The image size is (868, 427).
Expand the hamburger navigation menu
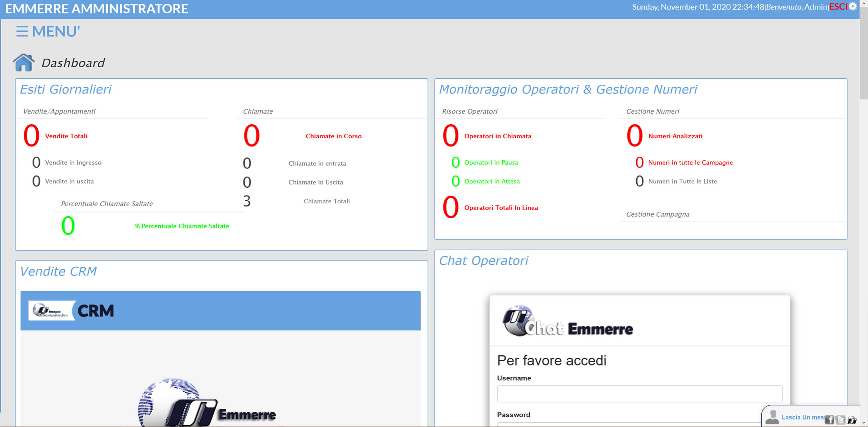point(22,31)
